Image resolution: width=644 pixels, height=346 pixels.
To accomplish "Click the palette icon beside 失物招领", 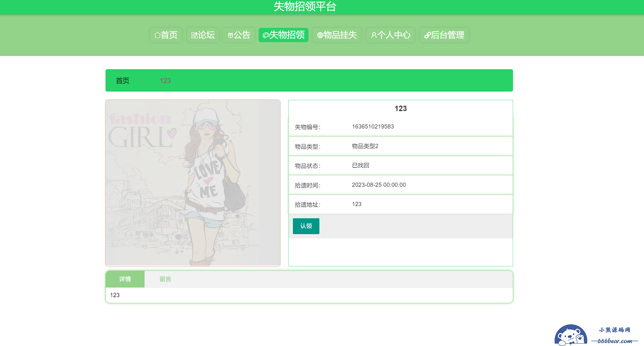I will tap(266, 35).
